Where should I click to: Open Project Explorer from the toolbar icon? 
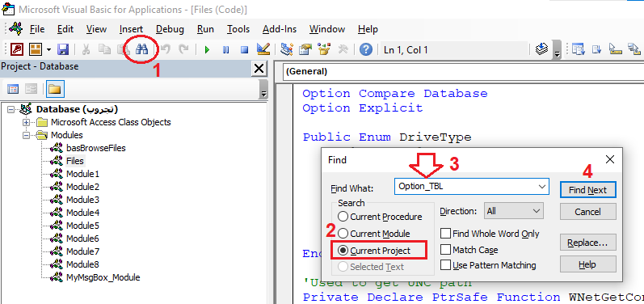coord(286,49)
